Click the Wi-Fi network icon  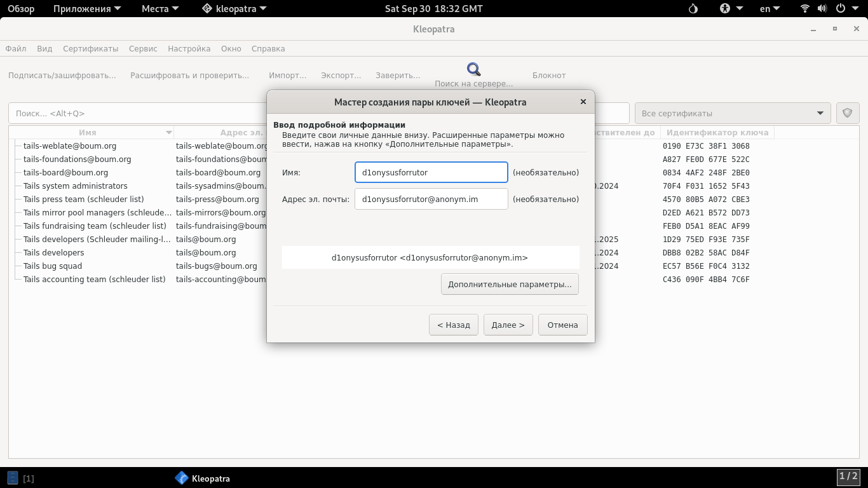[x=805, y=9]
